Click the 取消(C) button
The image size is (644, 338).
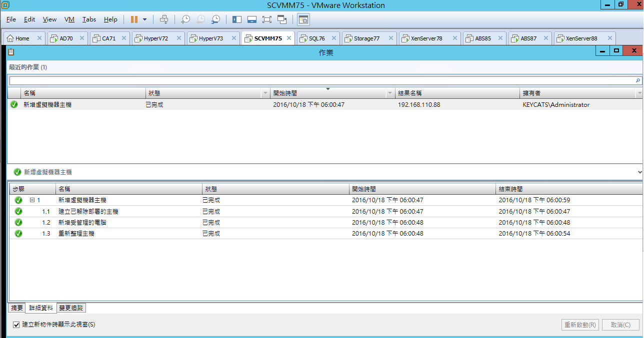tap(620, 325)
